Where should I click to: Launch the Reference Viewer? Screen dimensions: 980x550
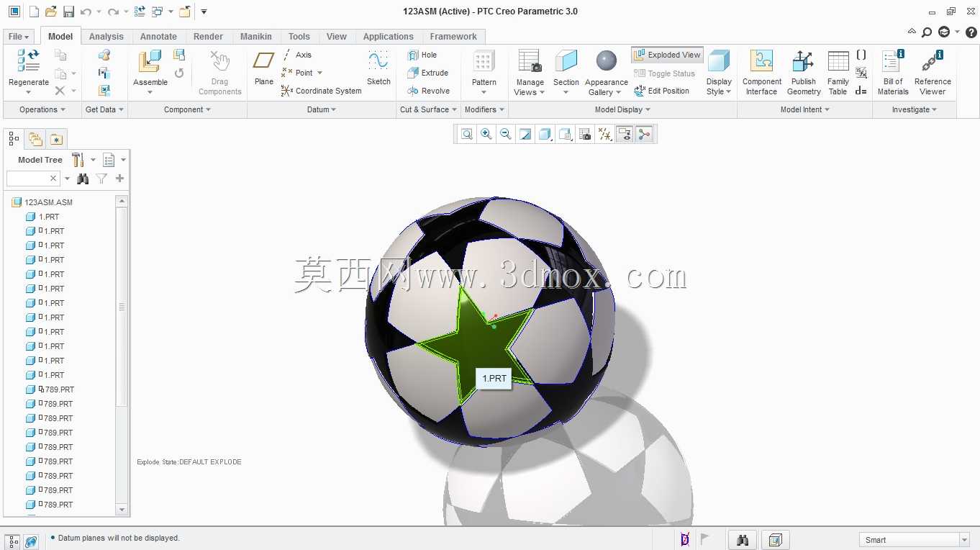[x=933, y=72]
